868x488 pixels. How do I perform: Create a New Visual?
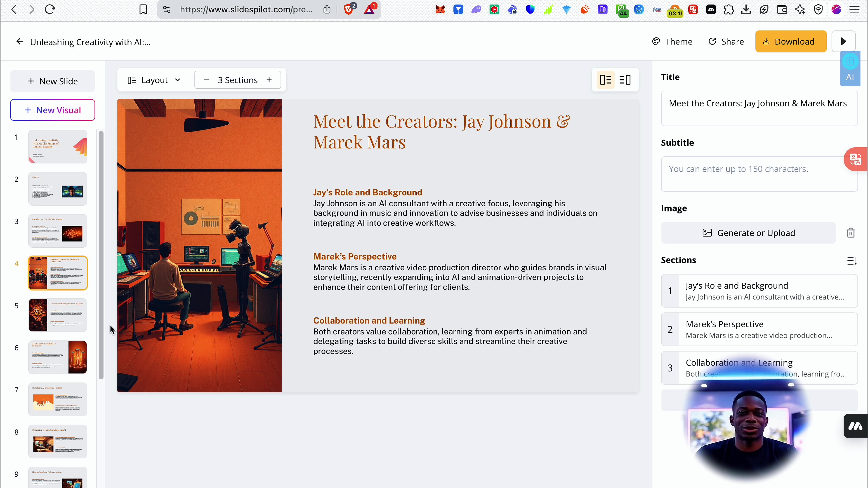52,110
